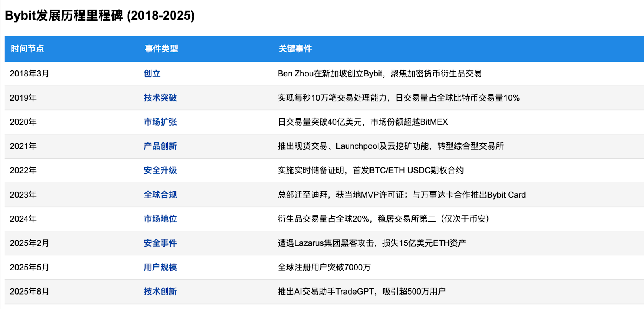Click the 全球注册用户突破7000万 event text

[x=324, y=267]
